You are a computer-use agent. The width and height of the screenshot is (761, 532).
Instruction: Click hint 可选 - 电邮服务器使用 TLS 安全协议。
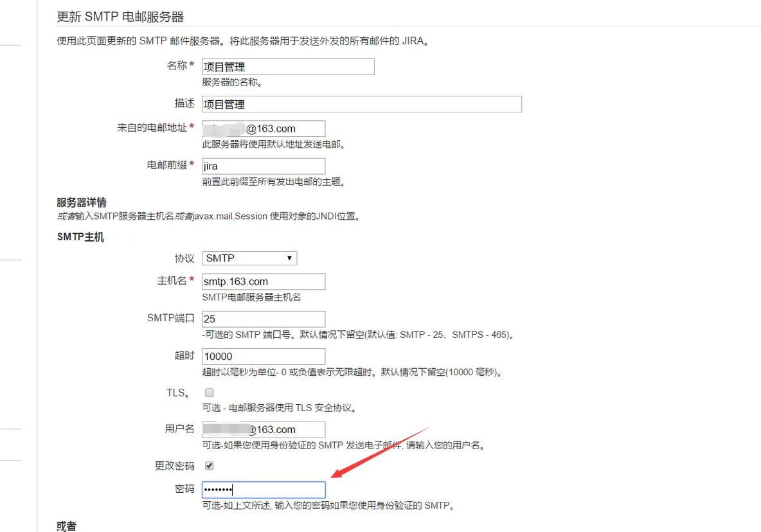tap(279, 408)
